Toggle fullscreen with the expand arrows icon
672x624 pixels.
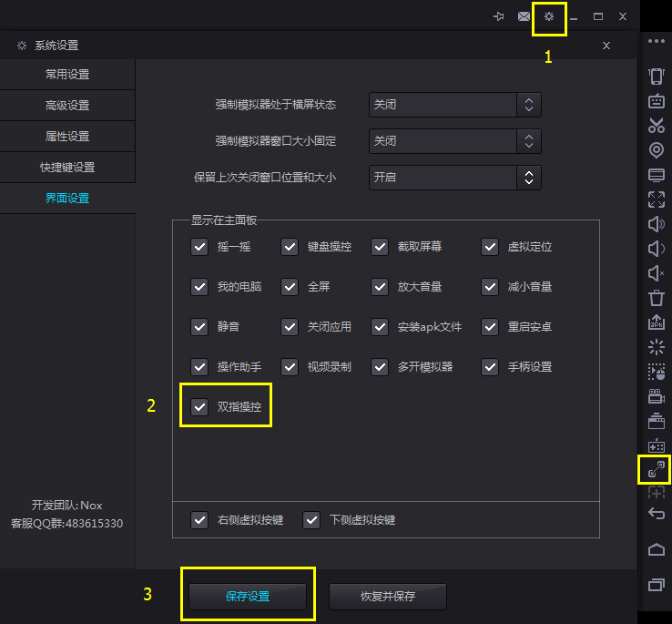(x=657, y=199)
